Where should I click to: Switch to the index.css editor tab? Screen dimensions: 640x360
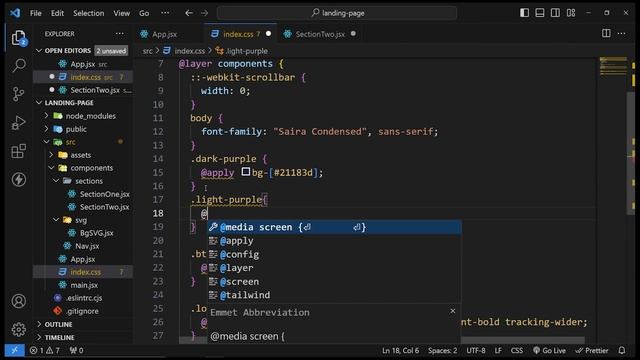click(240, 34)
